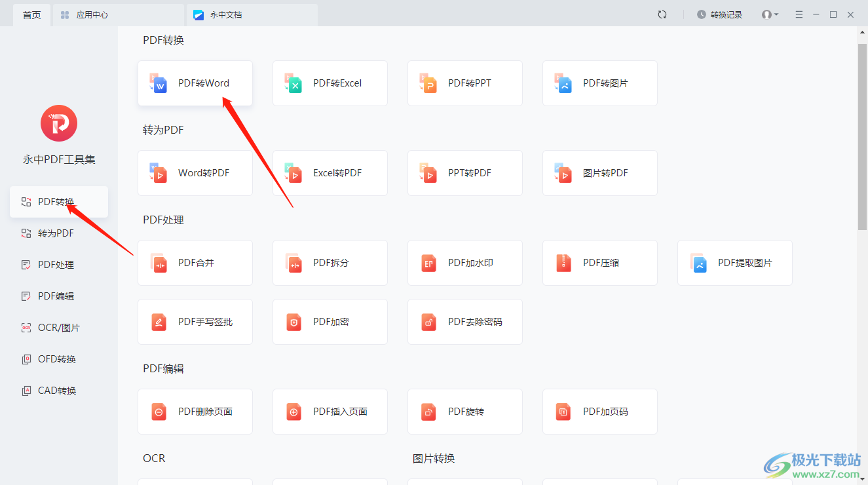Open the PDF去除密码 tool
Viewport: 868px width, 485px height.
pos(465,322)
